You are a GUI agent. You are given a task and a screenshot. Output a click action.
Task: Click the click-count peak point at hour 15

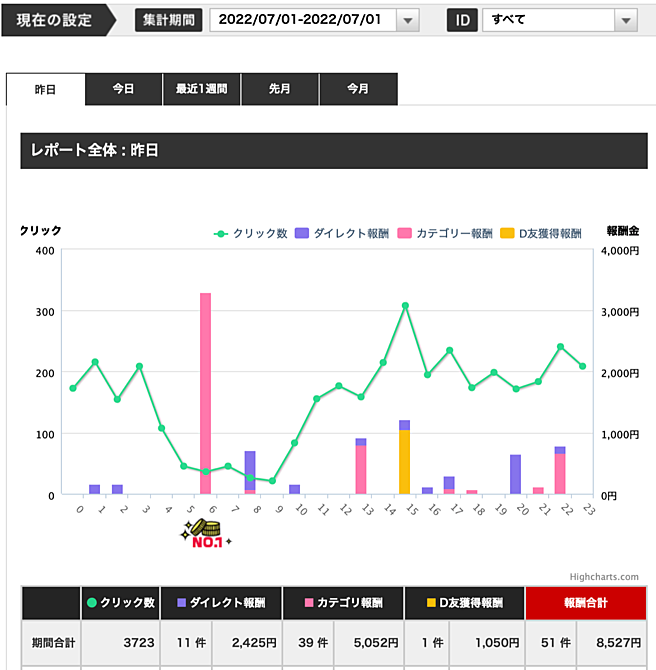[x=405, y=306]
